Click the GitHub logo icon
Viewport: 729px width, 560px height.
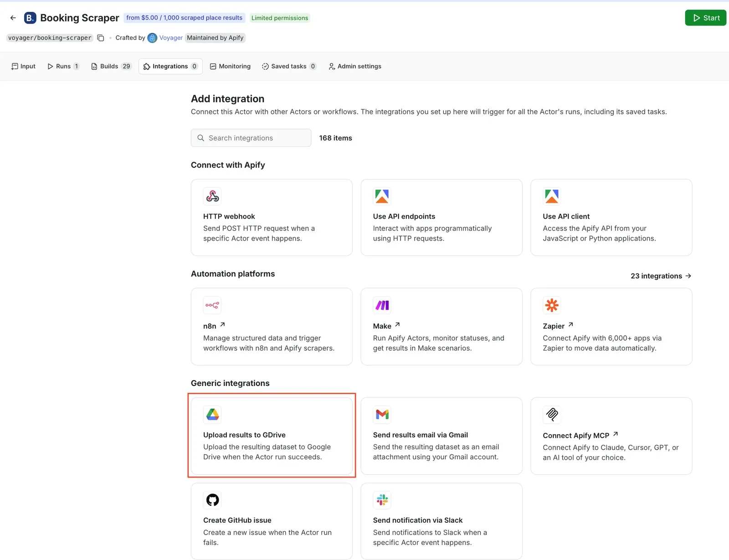pyautogui.click(x=212, y=500)
